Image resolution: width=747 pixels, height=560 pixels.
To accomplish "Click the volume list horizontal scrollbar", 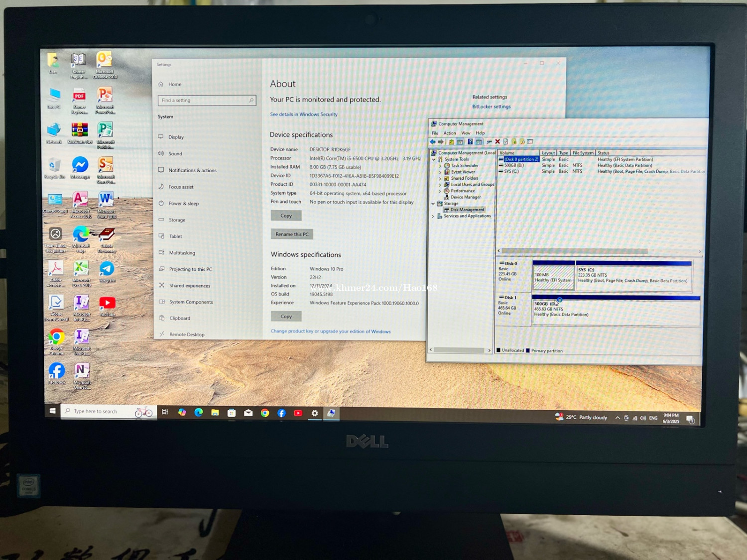I will pyautogui.click(x=600, y=251).
